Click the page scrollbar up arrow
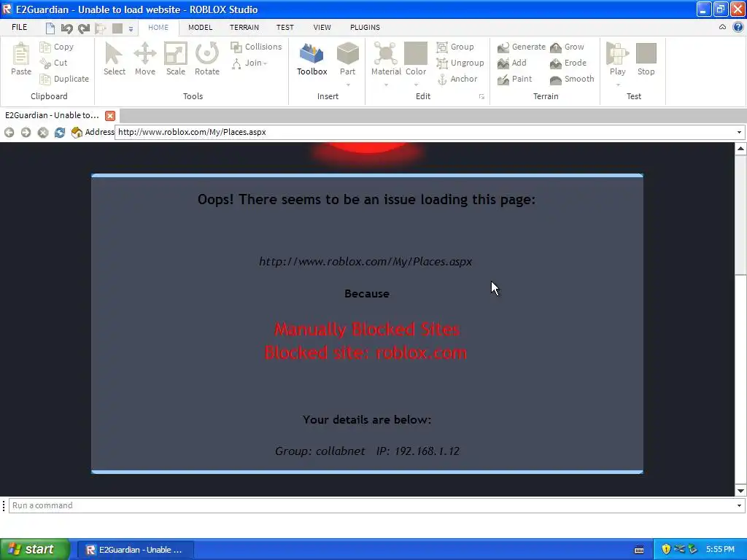Viewport: 747px width, 560px height. [741, 149]
